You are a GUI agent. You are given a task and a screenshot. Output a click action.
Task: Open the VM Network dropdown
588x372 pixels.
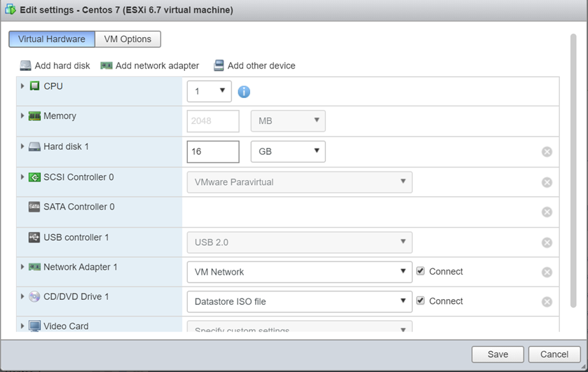tap(300, 272)
